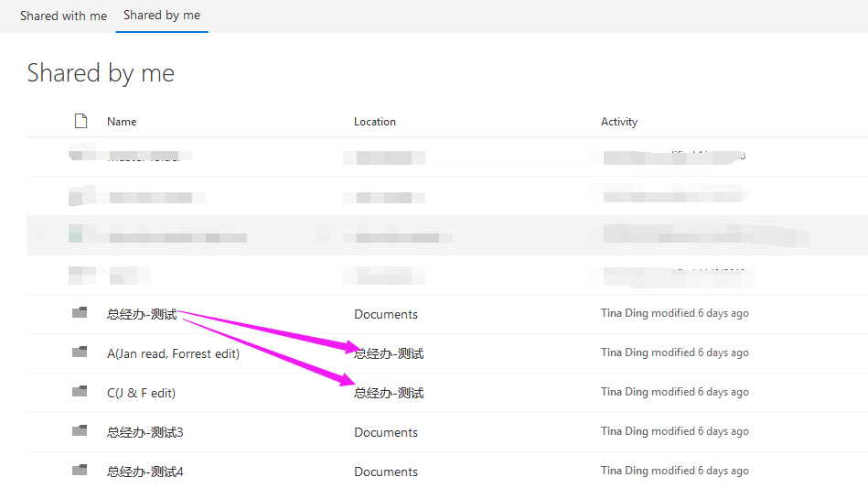This screenshot has height=488, width=868.
Task: Click Documents location for 总经办-测试4
Action: pyautogui.click(x=386, y=472)
